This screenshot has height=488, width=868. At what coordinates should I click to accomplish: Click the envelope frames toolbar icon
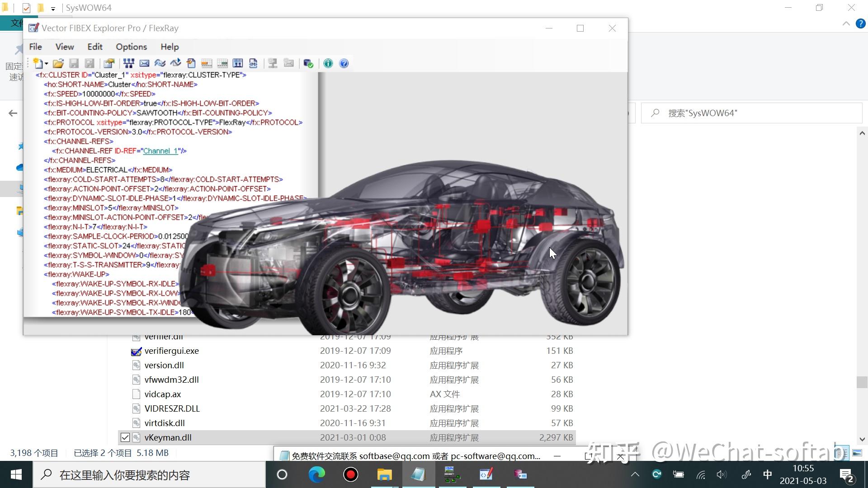point(144,64)
